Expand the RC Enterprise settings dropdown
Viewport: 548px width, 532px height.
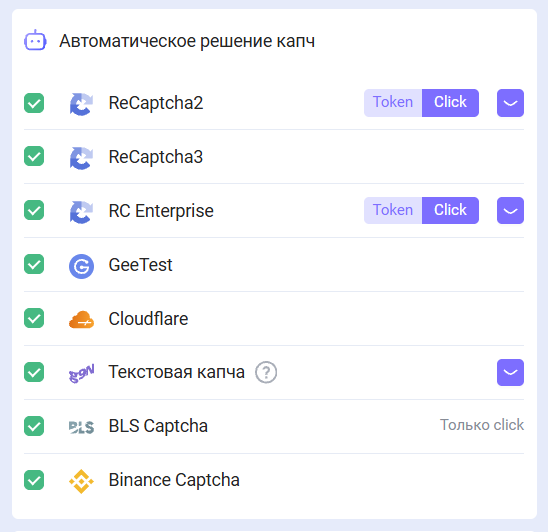pos(510,210)
